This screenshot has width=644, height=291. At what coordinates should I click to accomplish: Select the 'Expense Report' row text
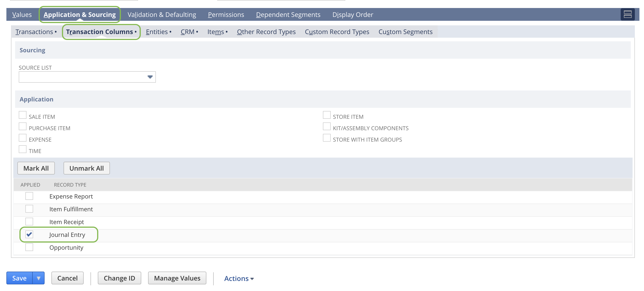pos(71,197)
